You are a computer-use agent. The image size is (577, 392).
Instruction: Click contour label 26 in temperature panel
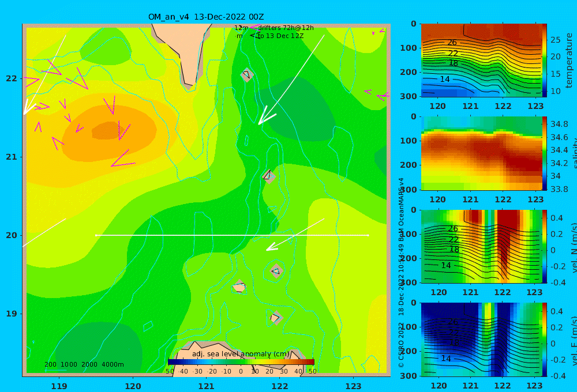[452, 43]
